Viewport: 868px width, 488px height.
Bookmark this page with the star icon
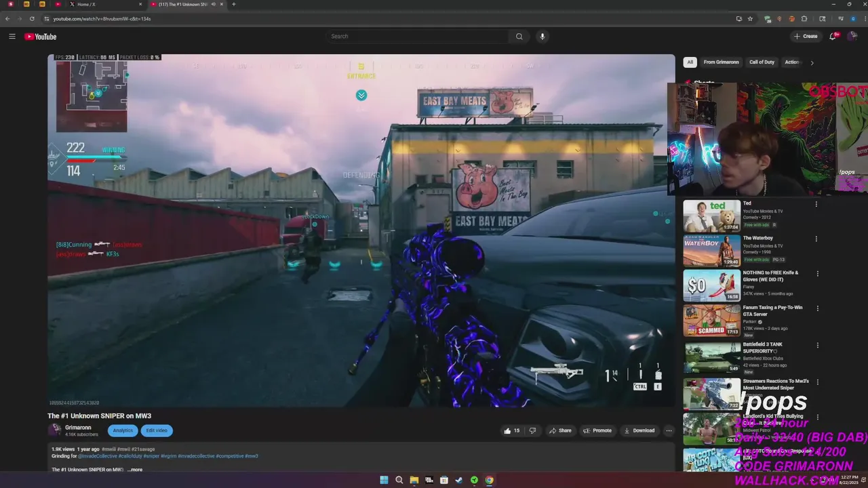(750, 19)
